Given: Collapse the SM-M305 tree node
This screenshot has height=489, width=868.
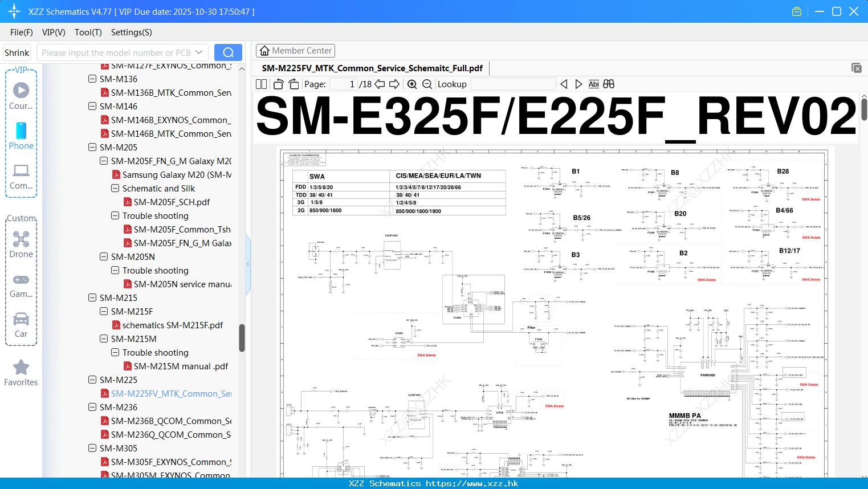Looking at the screenshot, I should (x=92, y=448).
